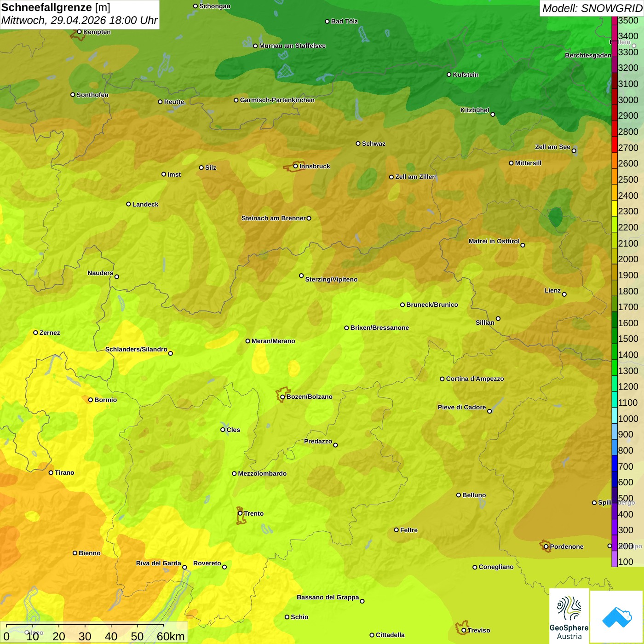Click the Imst label
Viewport: 644px width, 644px height.
tap(174, 174)
